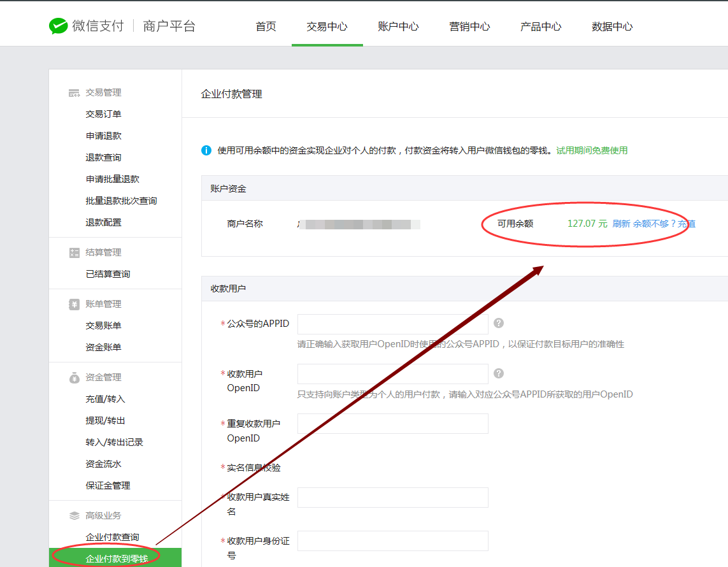The width and height of the screenshot is (728, 567).
Task: Click the help icon beside 公众号的APPID field
Action: click(x=499, y=323)
